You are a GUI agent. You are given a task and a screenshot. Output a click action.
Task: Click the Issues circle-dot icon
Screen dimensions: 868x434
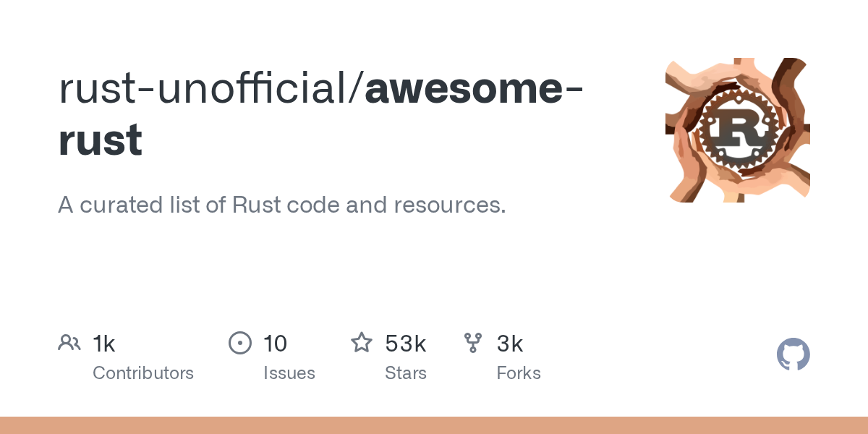point(240,343)
